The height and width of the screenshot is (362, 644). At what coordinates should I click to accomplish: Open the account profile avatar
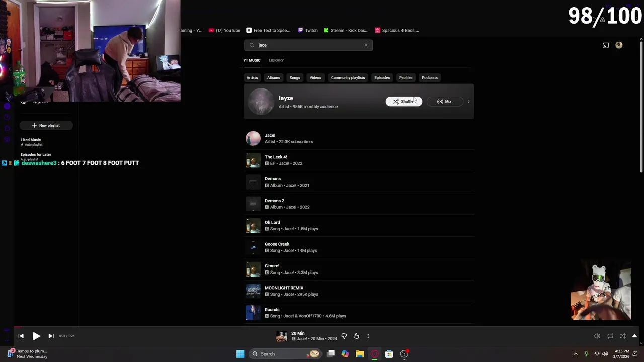point(619,45)
